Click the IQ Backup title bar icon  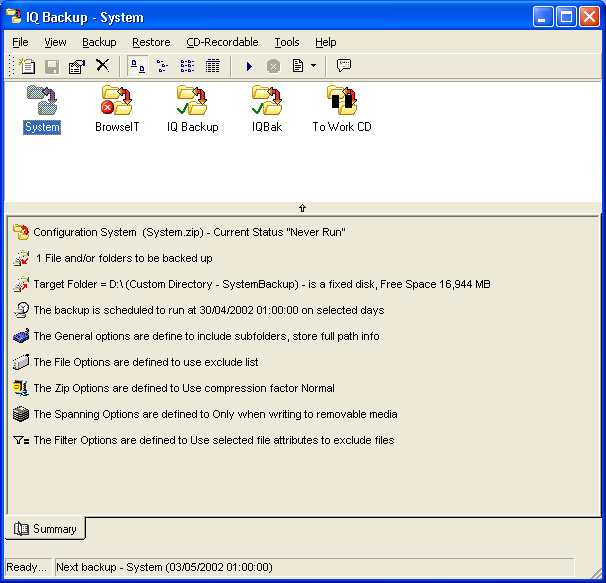(14, 17)
